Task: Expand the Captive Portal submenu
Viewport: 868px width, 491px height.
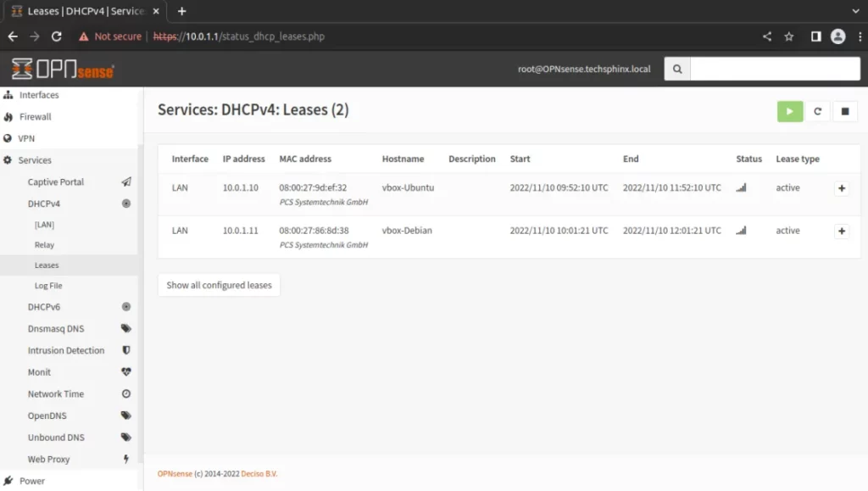Action: pos(56,181)
